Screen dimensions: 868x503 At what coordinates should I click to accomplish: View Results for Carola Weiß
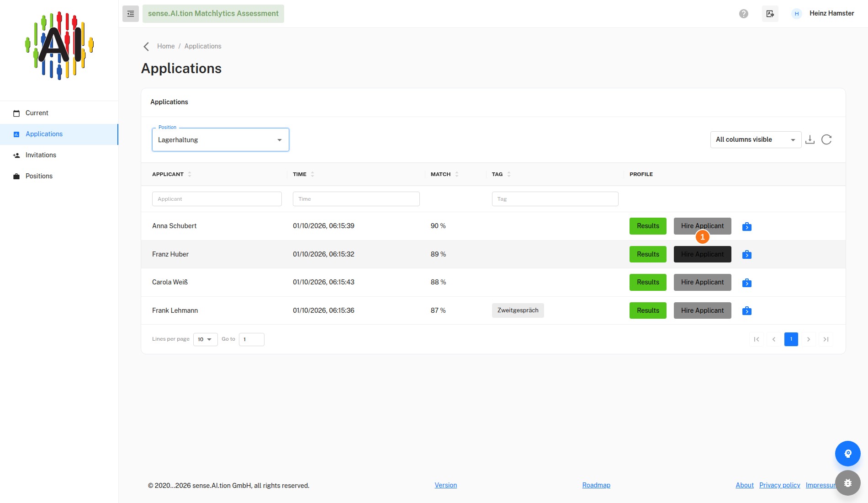(x=648, y=282)
